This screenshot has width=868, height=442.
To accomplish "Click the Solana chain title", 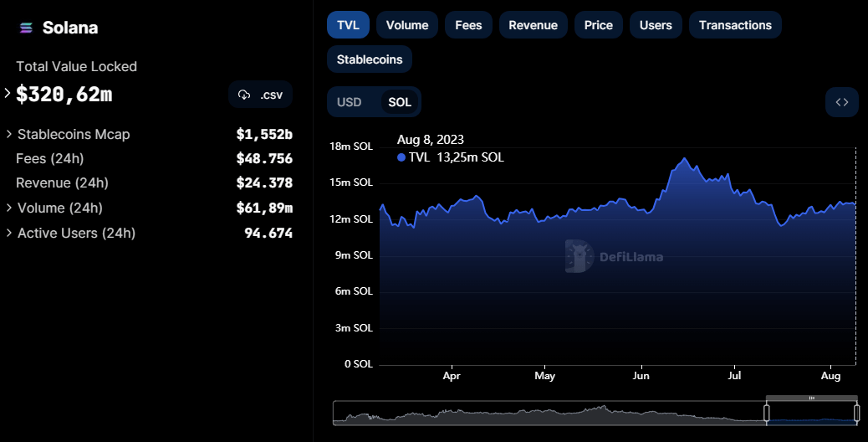I will (x=70, y=28).
